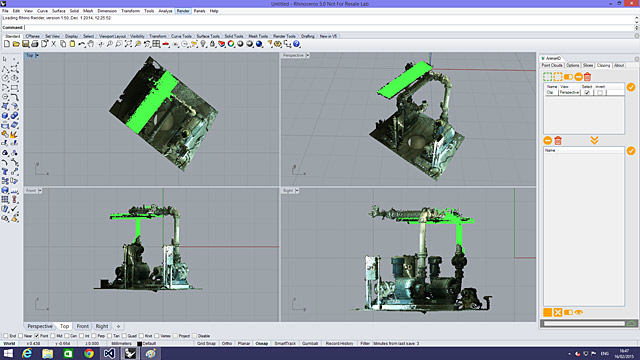This screenshot has height=360, width=640.
Task: Open the Render menu
Action: pyautogui.click(x=183, y=11)
